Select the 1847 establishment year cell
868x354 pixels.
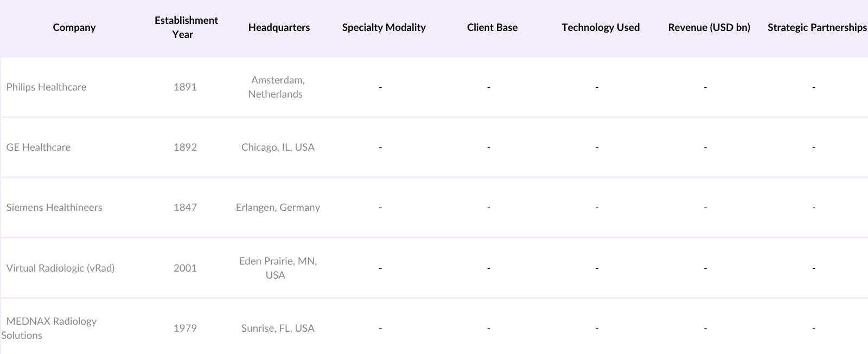[x=185, y=208]
